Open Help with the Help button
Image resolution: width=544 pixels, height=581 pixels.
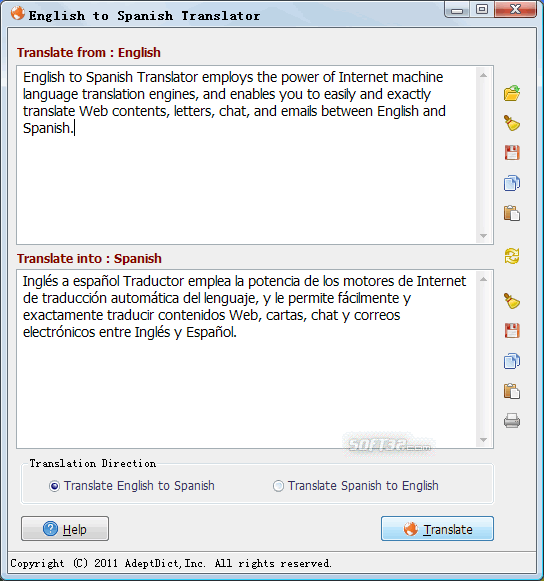click(65, 529)
